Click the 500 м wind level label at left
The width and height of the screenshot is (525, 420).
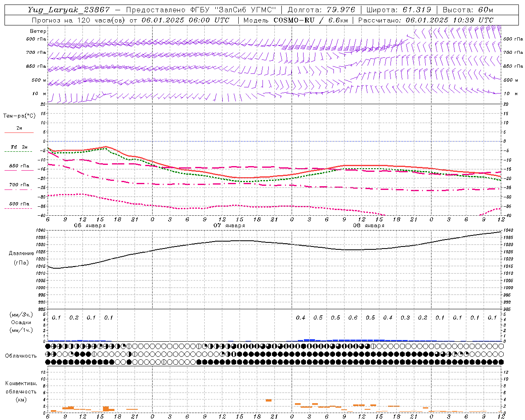click(39, 80)
